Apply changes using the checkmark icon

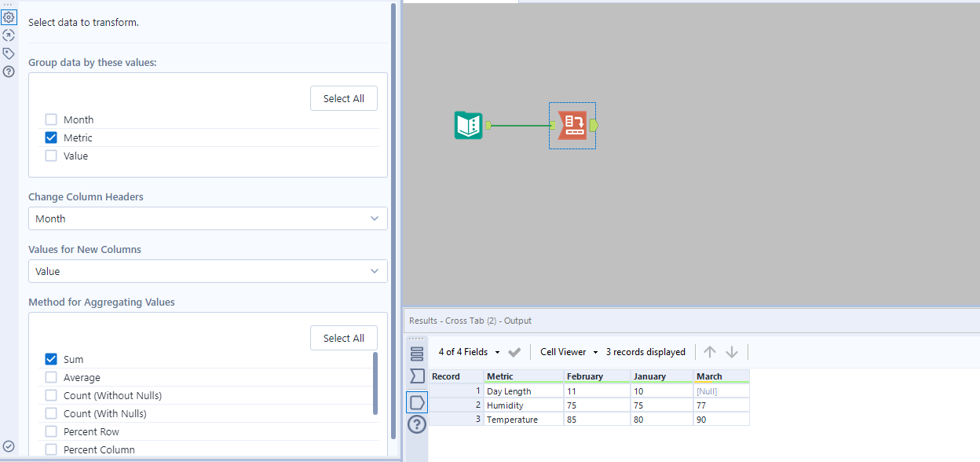point(516,352)
